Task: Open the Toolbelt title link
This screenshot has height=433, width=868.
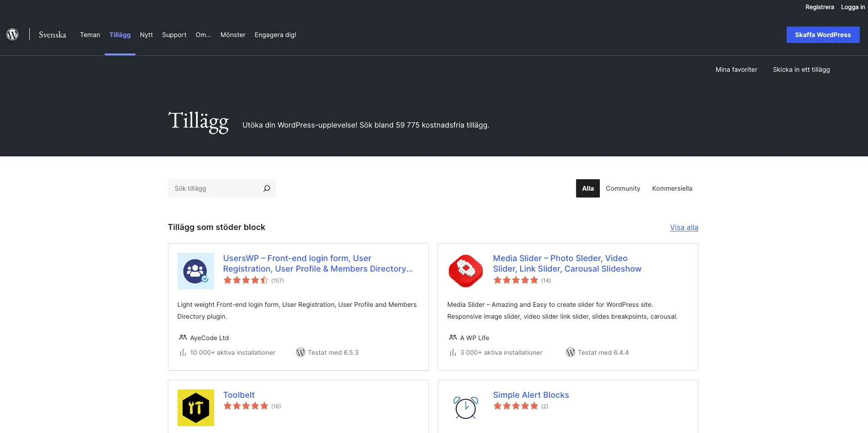Action: pos(239,395)
